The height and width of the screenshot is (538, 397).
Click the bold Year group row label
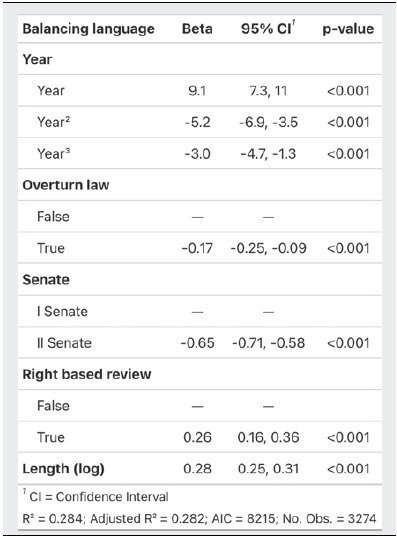point(37,59)
